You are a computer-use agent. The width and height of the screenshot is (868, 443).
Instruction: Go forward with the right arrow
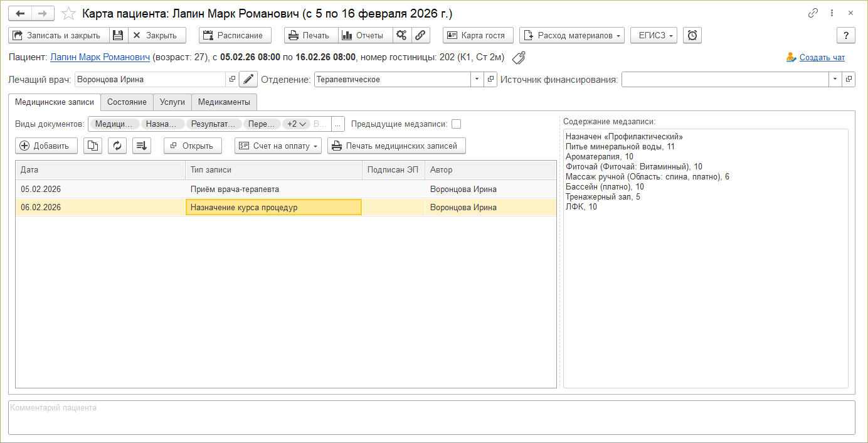tap(43, 13)
